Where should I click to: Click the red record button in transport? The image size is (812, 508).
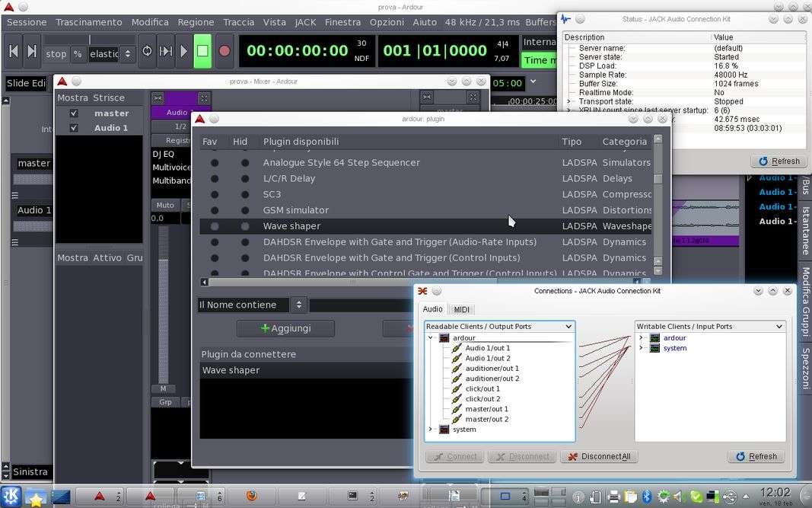[224, 51]
